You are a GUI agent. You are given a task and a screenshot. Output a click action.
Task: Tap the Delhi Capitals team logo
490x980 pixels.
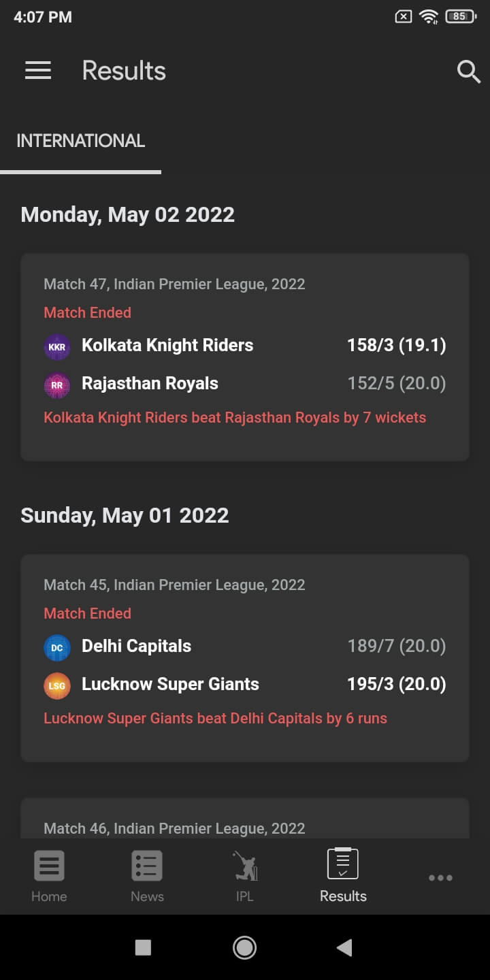(x=56, y=647)
